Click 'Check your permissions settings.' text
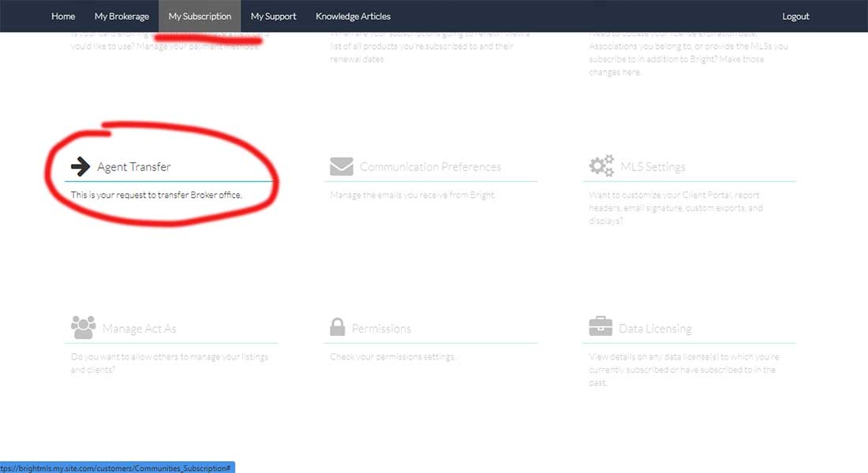The width and height of the screenshot is (868, 473). tap(392, 357)
